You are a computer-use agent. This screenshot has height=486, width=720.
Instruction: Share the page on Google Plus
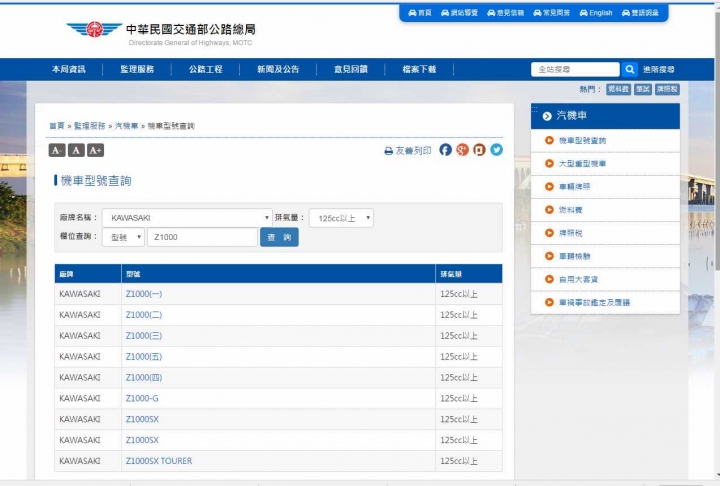point(462,150)
